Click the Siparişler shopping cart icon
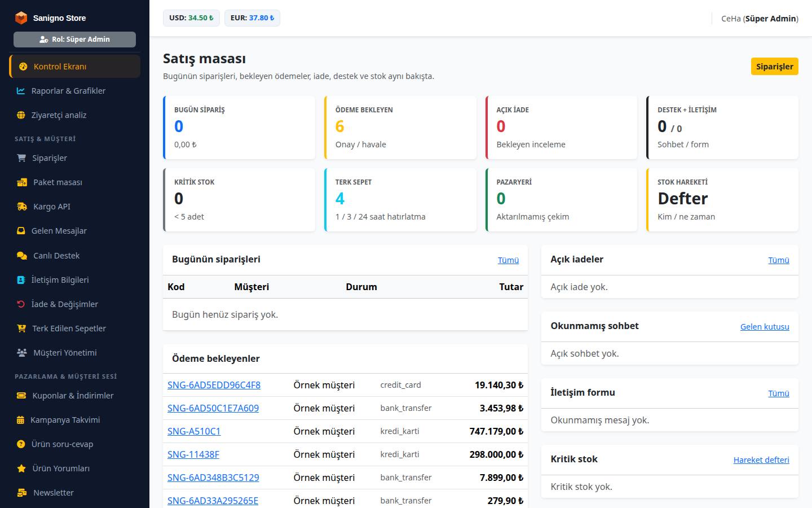Screen dimensions: 812x508 click(x=21, y=158)
